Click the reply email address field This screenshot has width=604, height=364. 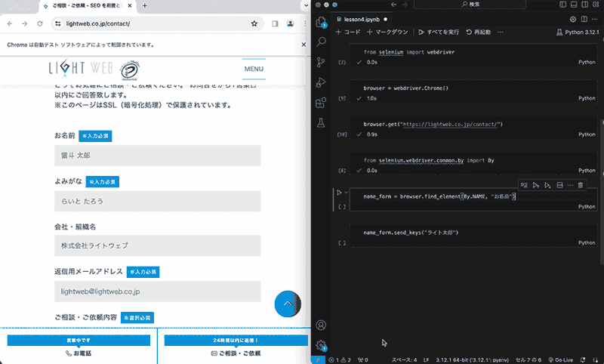coord(158,292)
